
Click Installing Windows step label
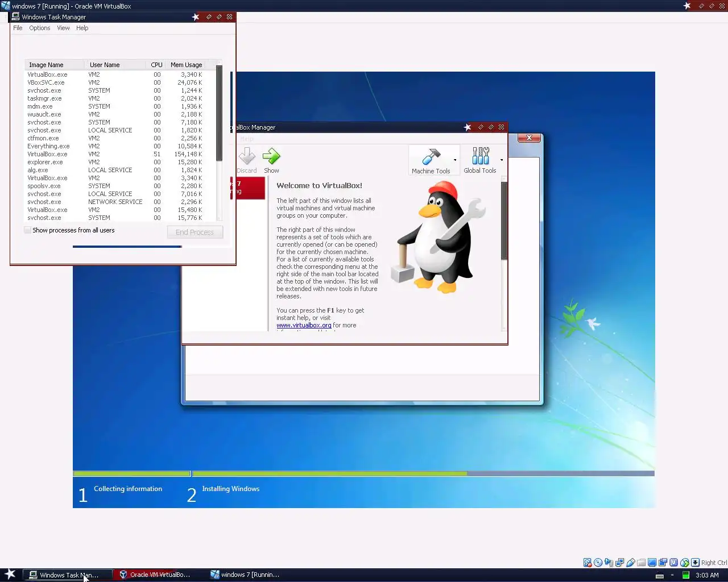tap(230, 489)
